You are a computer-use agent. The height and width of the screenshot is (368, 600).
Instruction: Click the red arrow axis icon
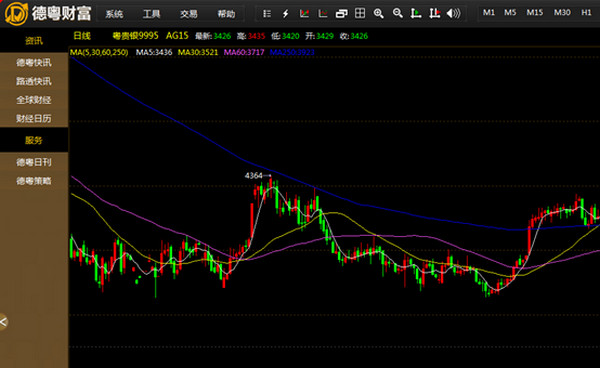(x=434, y=14)
